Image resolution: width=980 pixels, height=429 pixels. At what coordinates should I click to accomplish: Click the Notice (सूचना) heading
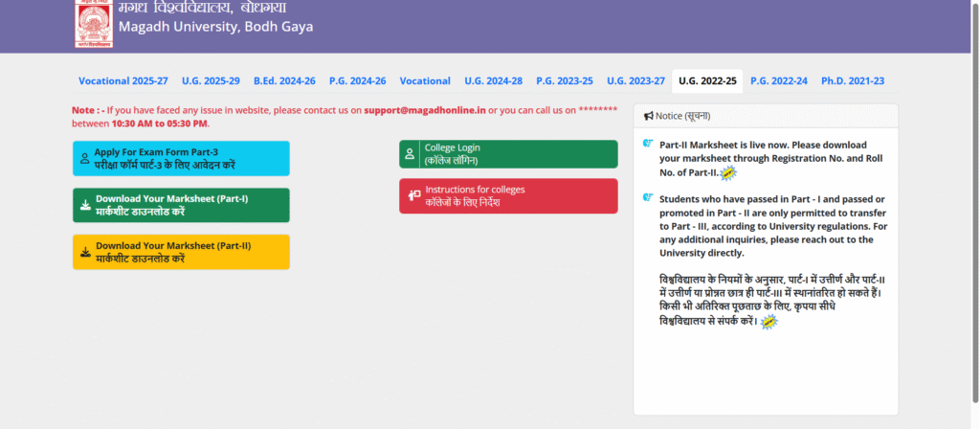coord(682,116)
